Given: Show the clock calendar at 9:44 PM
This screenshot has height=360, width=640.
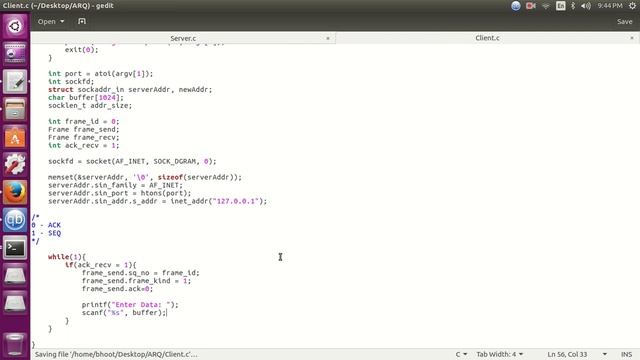Looking at the screenshot, I should (x=610, y=6).
